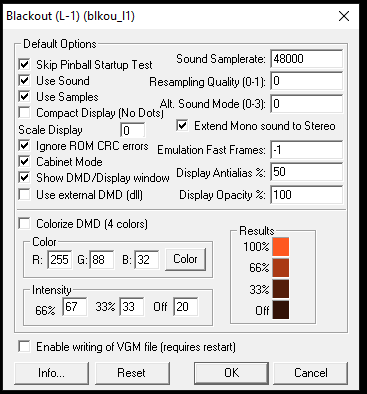367x394 pixels.
Task: Enable Compact Display (No Dots)
Action: tap(24, 113)
